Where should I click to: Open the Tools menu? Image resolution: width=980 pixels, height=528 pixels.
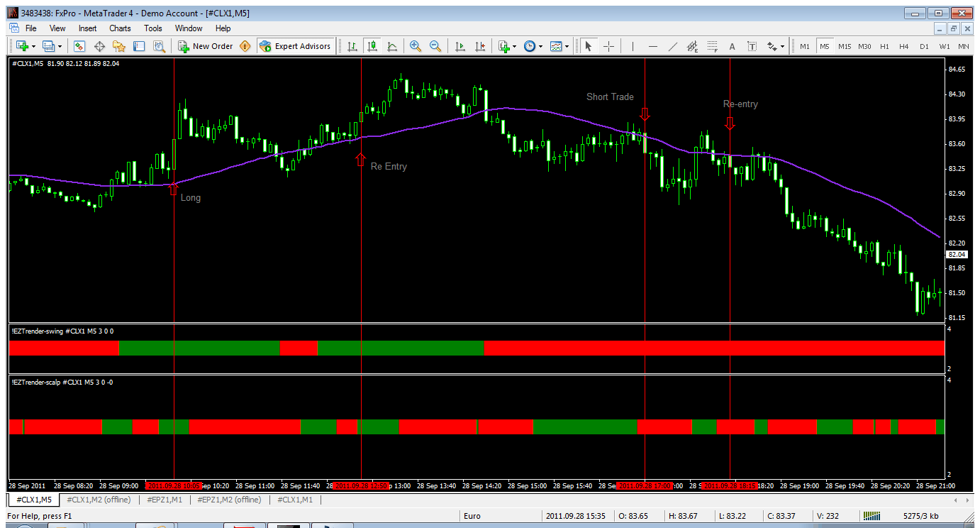pyautogui.click(x=153, y=28)
